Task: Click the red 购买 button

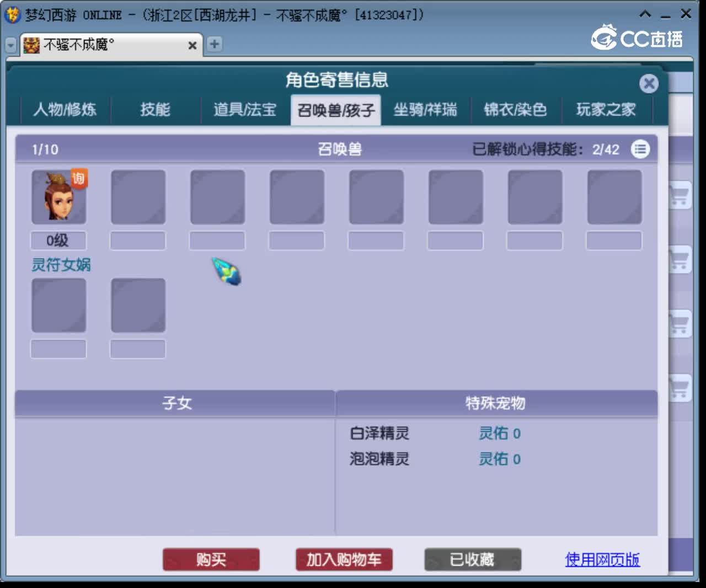Action: tap(211, 559)
